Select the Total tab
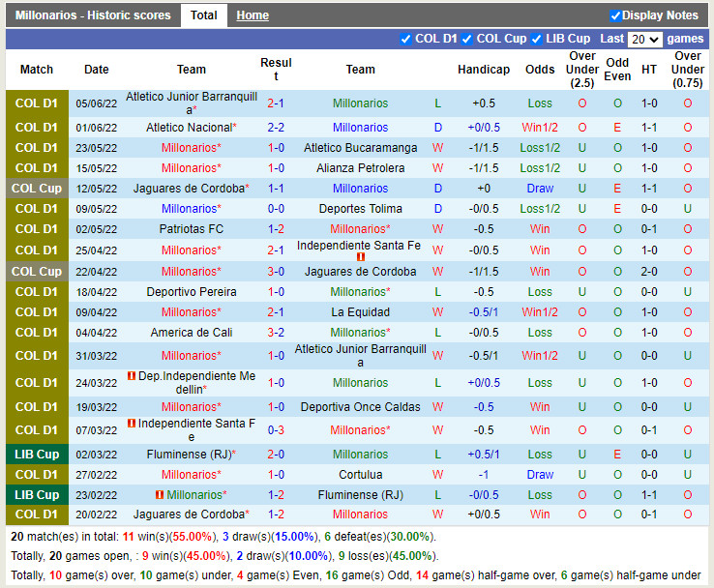This screenshot has height=588, width=714. pyautogui.click(x=203, y=15)
